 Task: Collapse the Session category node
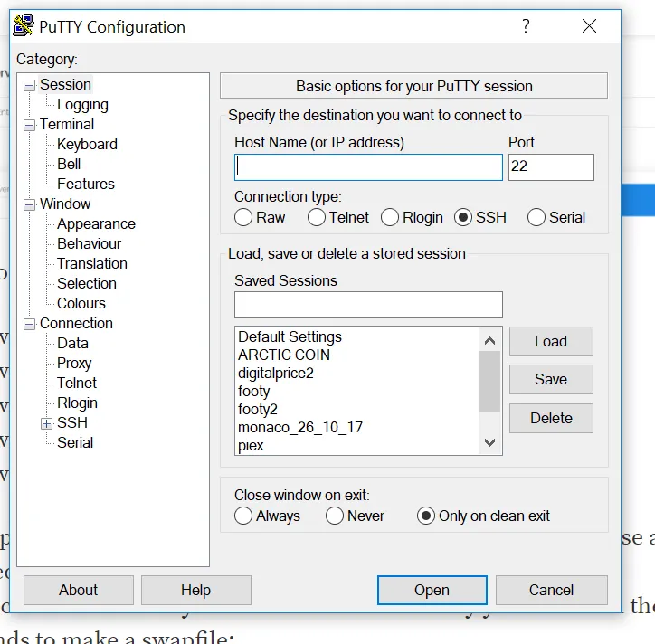(29, 85)
